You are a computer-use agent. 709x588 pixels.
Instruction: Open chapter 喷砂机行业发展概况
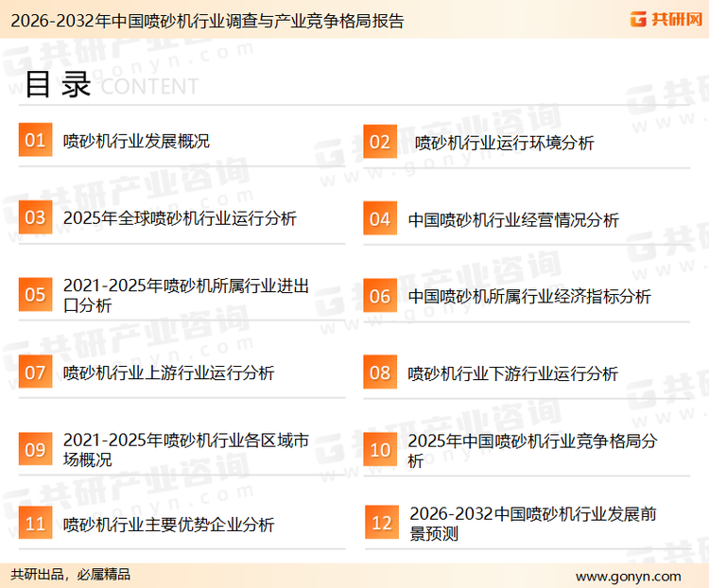point(136,141)
